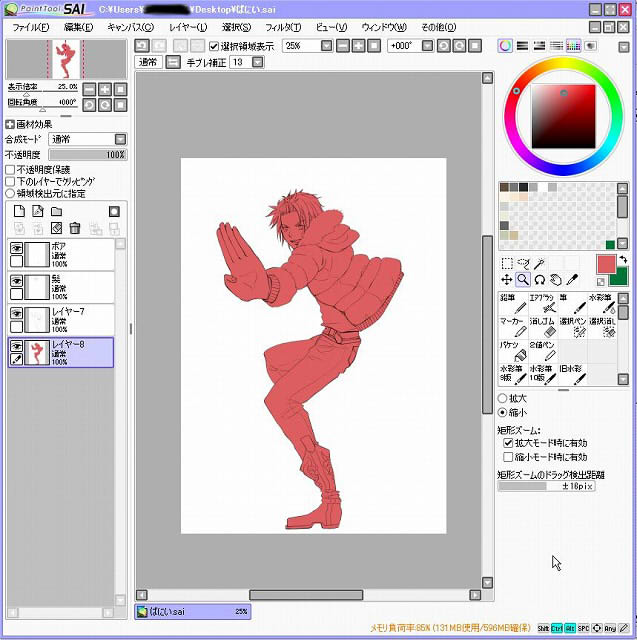Hide レイヤー7 via its eye icon

click(16, 313)
